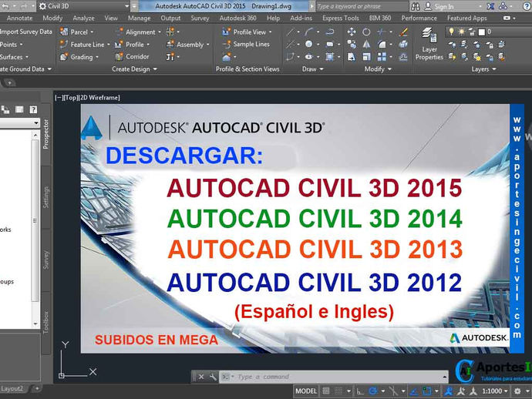
Task: Click the MODEL space button
Action: coord(305,391)
